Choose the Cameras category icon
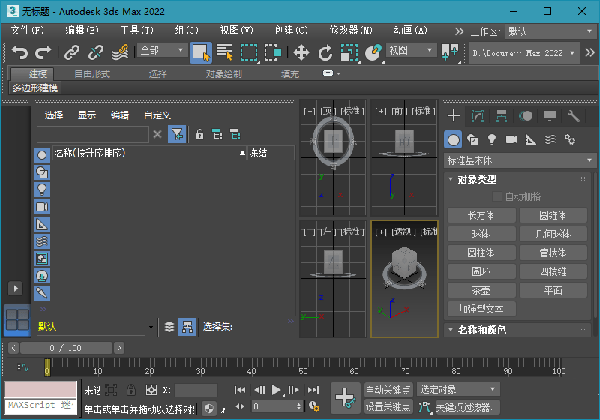This screenshot has height=420, width=600. tap(511, 140)
